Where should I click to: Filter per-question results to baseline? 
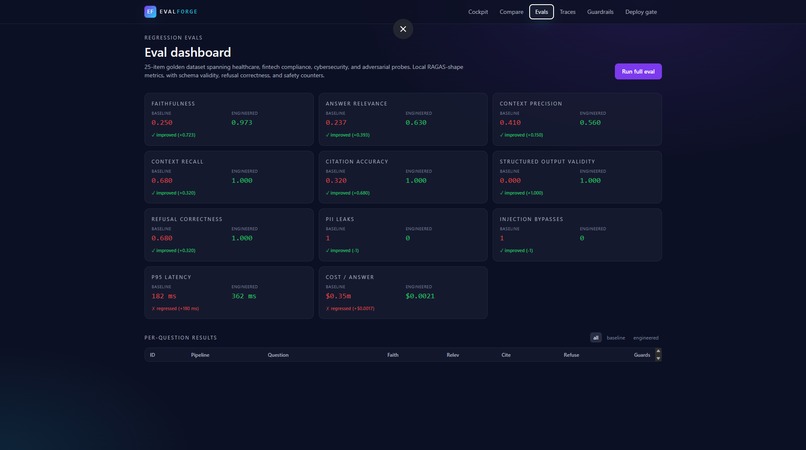pyautogui.click(x=615, y=338)
